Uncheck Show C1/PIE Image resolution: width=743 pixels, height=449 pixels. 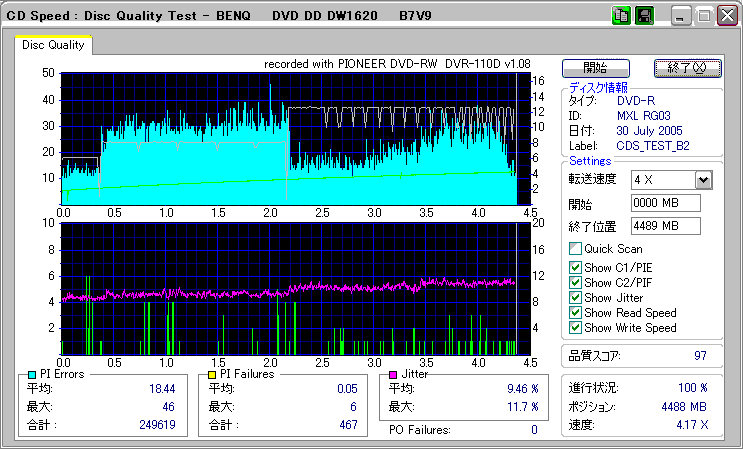(575, 267)
